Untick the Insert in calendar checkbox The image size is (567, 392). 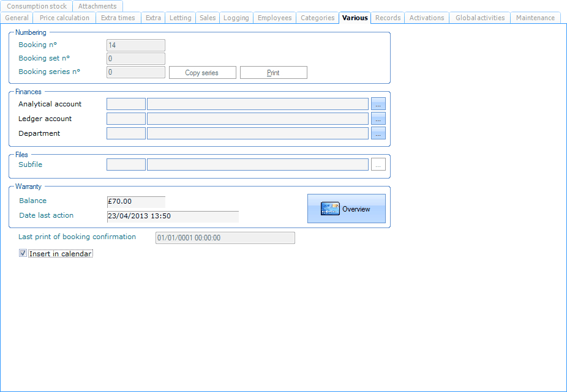click(23, 253)
